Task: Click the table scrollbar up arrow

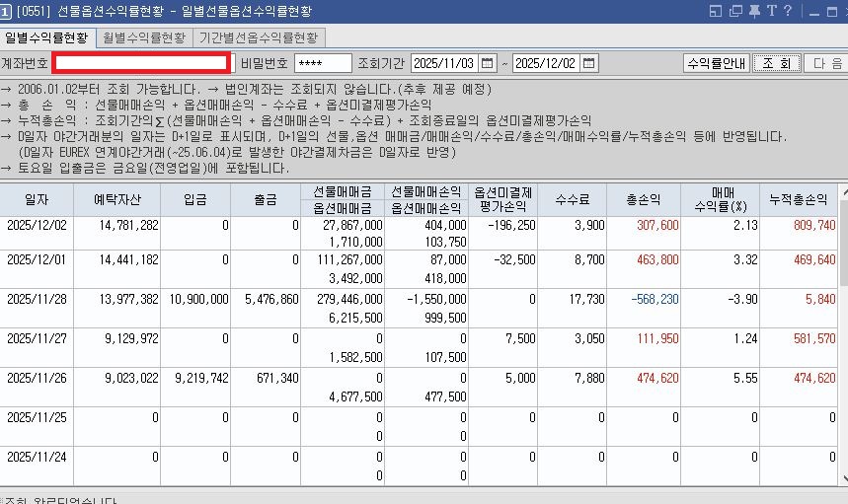Action: [x=844, y=191]
